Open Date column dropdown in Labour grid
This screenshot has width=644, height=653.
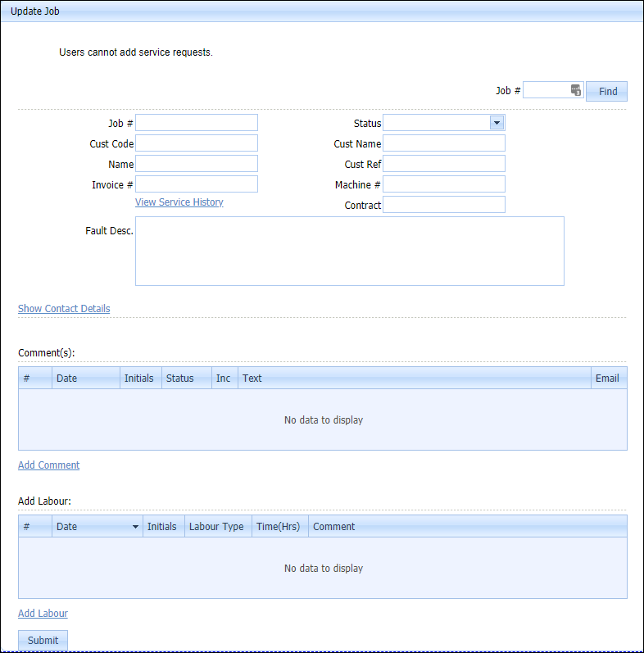(x=135, y=527)
